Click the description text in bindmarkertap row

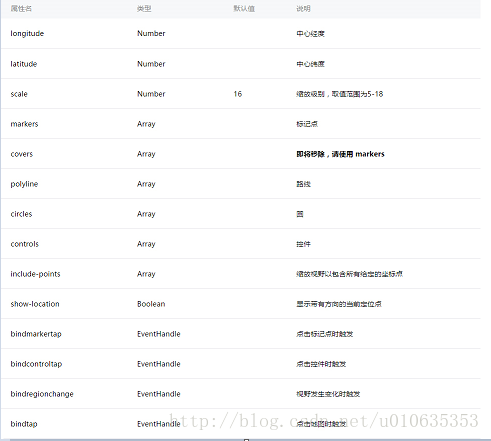(325, 334)
